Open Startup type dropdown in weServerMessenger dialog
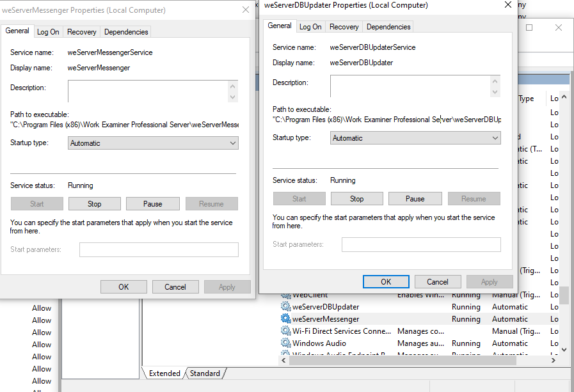574x392 pixels. (x=153, y=143)
